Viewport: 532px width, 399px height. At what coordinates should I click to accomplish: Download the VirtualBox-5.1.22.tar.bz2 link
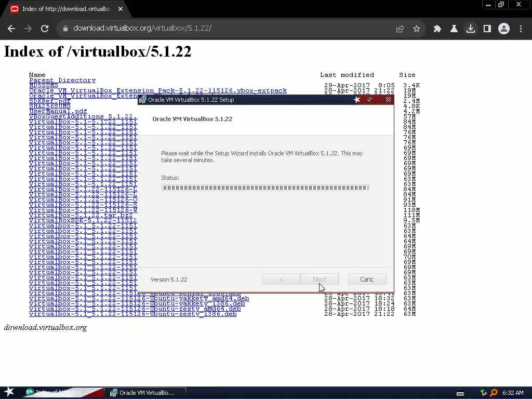(x=81, y=215)
